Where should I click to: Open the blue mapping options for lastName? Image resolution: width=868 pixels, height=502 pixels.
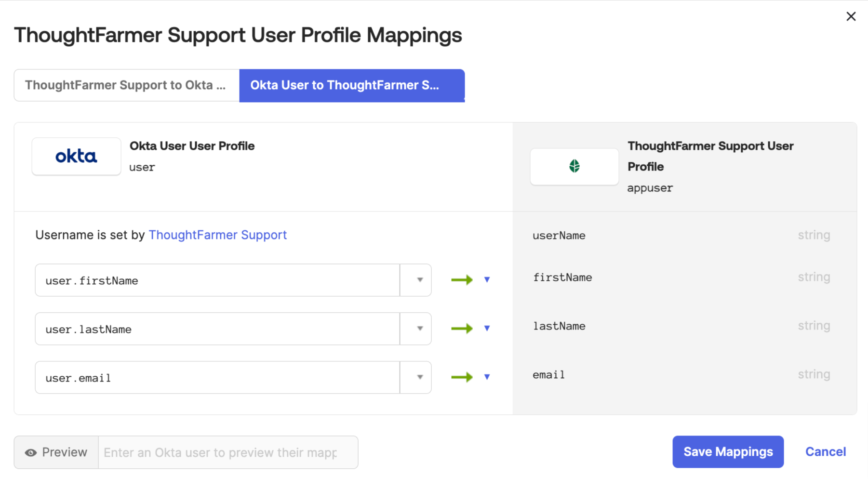[x=487, y=329]
